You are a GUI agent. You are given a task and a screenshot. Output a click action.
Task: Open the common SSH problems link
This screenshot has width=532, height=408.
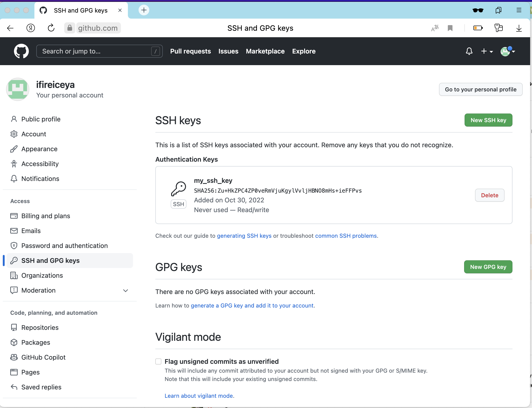(346, 236)
